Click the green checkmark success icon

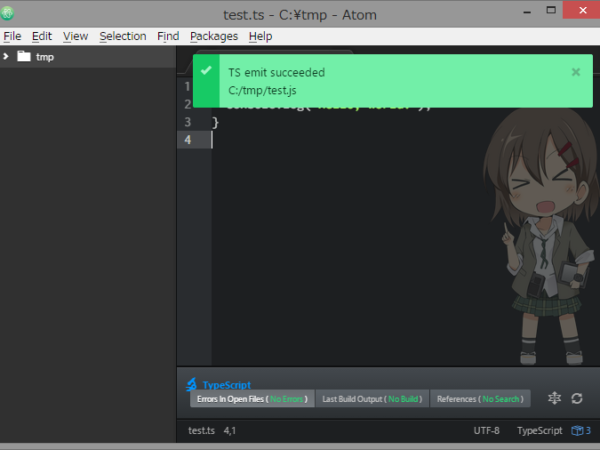pos(206,70)
